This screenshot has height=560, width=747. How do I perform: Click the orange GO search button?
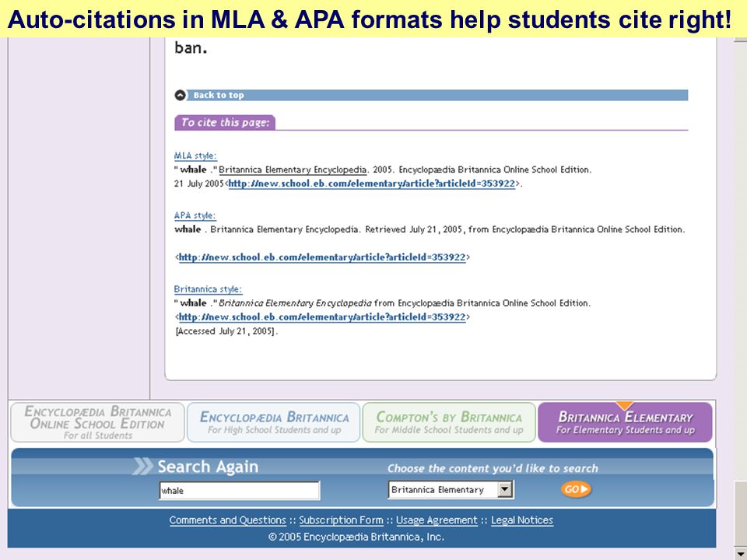click(576, 489)
